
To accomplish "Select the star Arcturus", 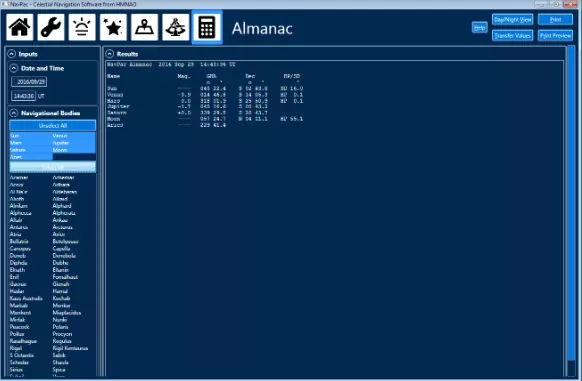I will [62, 227].
